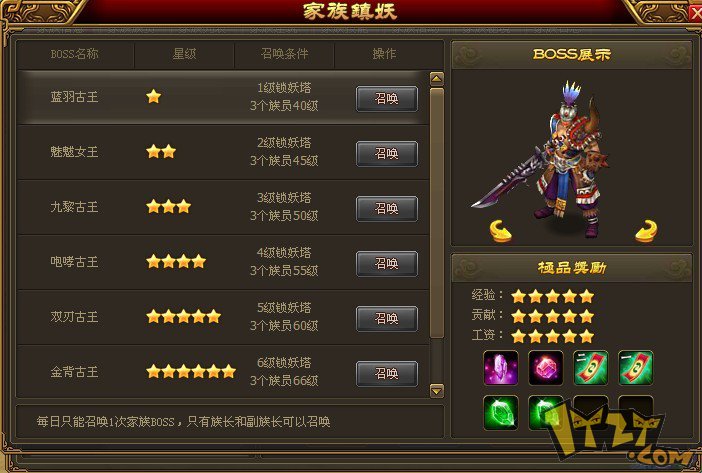Summon 双刃古王 using 召唤 button
The width and height of the screenshot is (702, 473).
tap(387, 319)
